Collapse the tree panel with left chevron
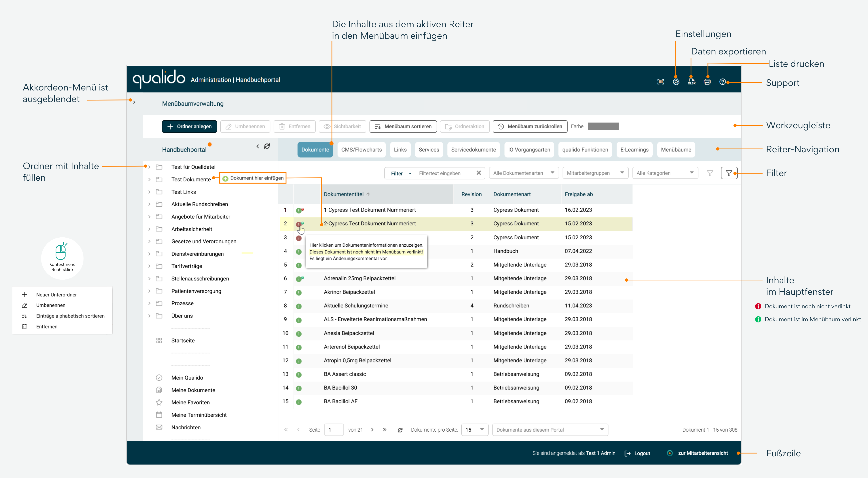The image size is (868, 478). click(258, 146)
